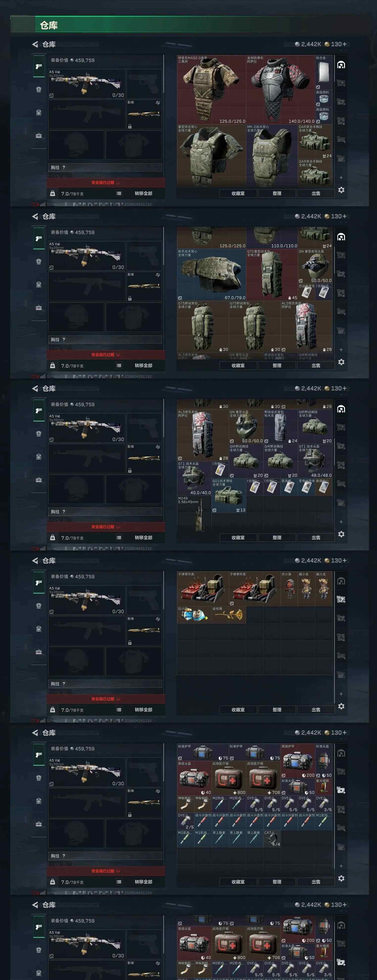Click equipment scrollbar beside topmost AS Val slot
Screen dimensions: 377x980
click(164, 74)
